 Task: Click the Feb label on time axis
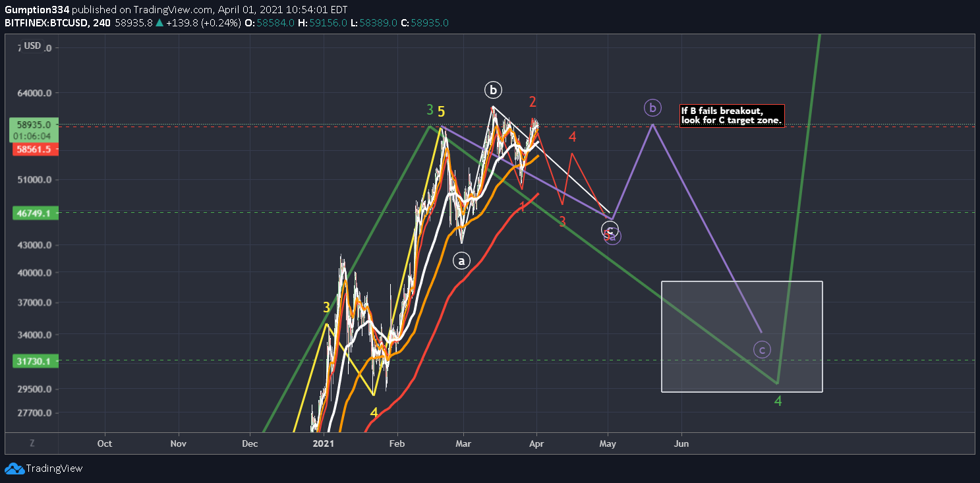tap(397, 443)
